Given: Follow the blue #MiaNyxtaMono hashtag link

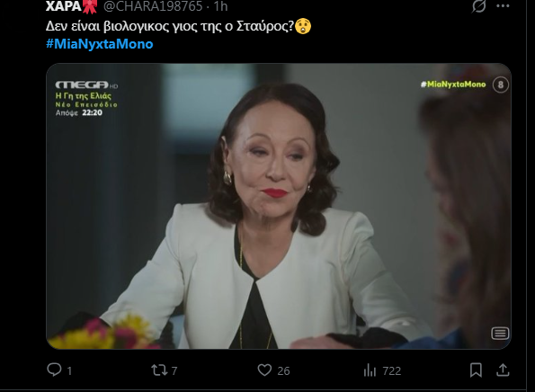Looking at the screenshot, I should point(100,44).
